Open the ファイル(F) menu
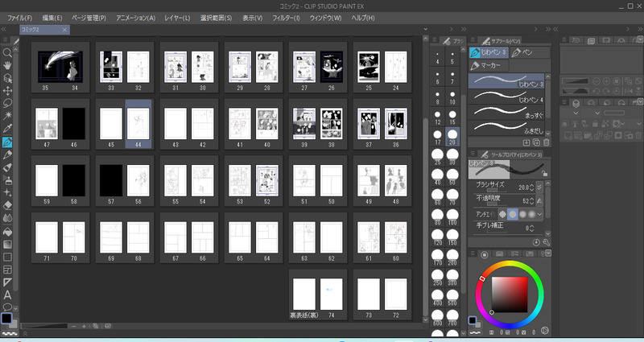The width and height of the screenshot is (644, 342). click(x=19, y=18)
